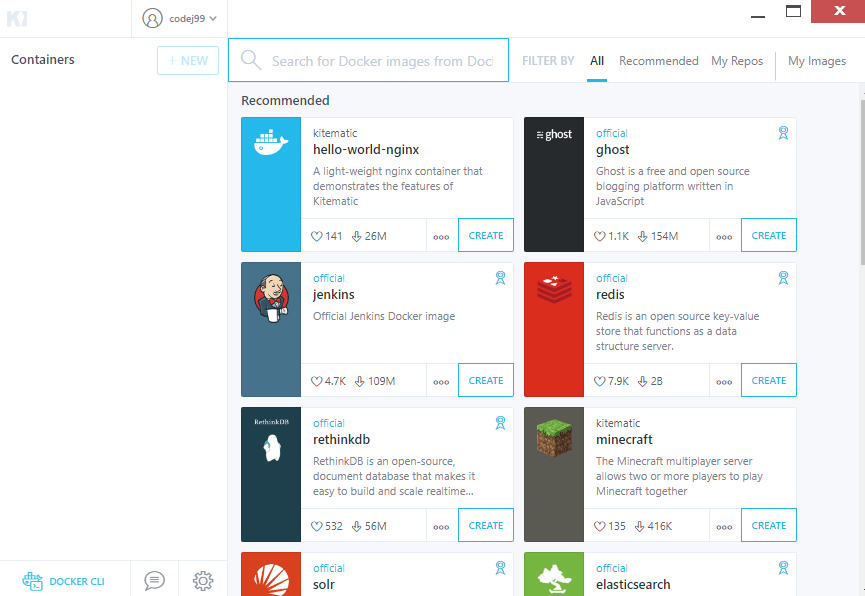The image size is (865, 596).
Task: Click the download count icon on minecraft
Action: (x=639, y=526)
